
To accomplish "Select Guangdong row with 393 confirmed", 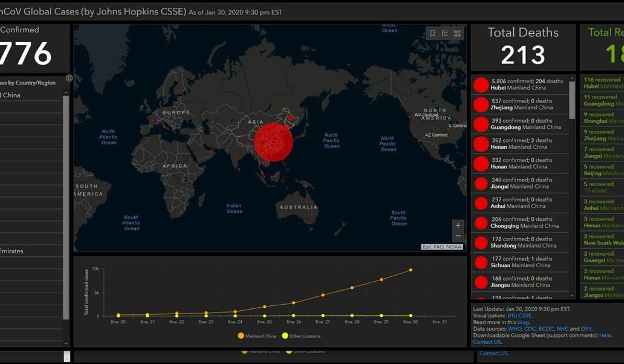I will coord(520,124).
